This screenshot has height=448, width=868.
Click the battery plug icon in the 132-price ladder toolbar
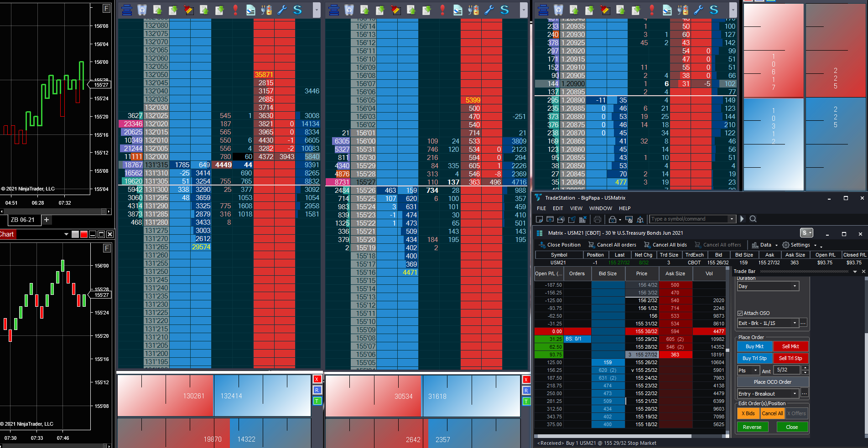(x=266, y=10)
